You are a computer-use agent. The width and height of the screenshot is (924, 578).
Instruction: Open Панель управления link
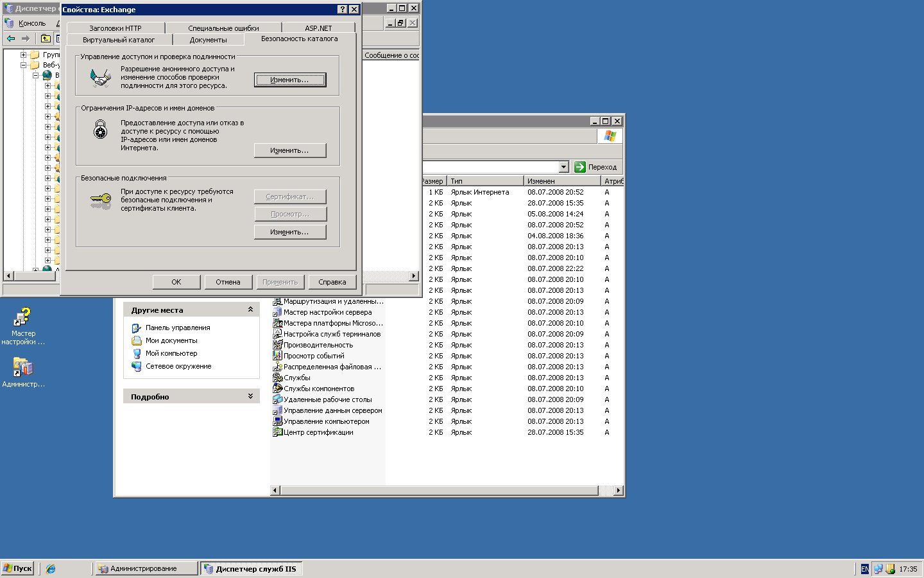pyautogui.click(x=177, y=328)
